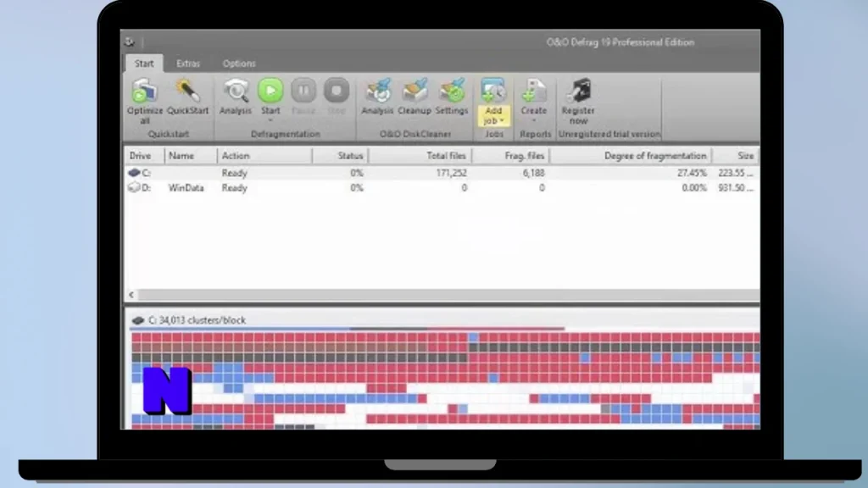The width and height of the screenshot is (868, 488).
Task: Sort by the Name column header
Action: (x=191, y=156)
